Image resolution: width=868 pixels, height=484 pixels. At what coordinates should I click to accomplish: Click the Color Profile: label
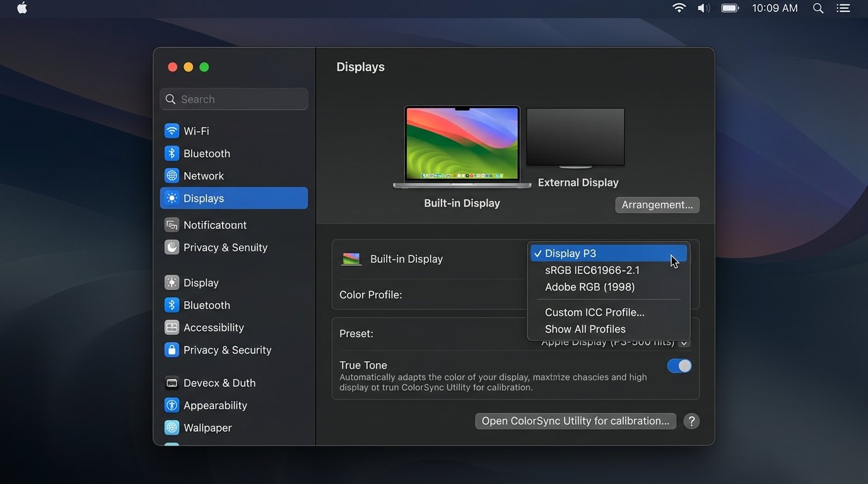371,295
